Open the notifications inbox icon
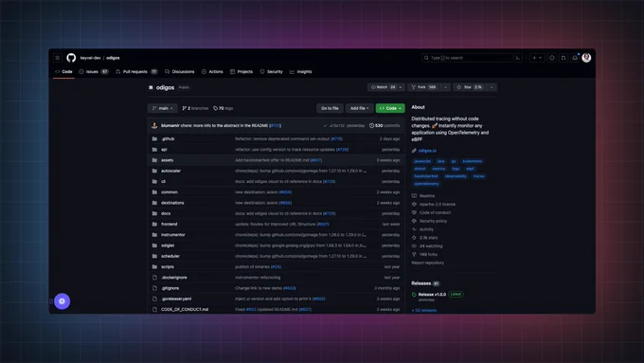 (x=575, y=58)
